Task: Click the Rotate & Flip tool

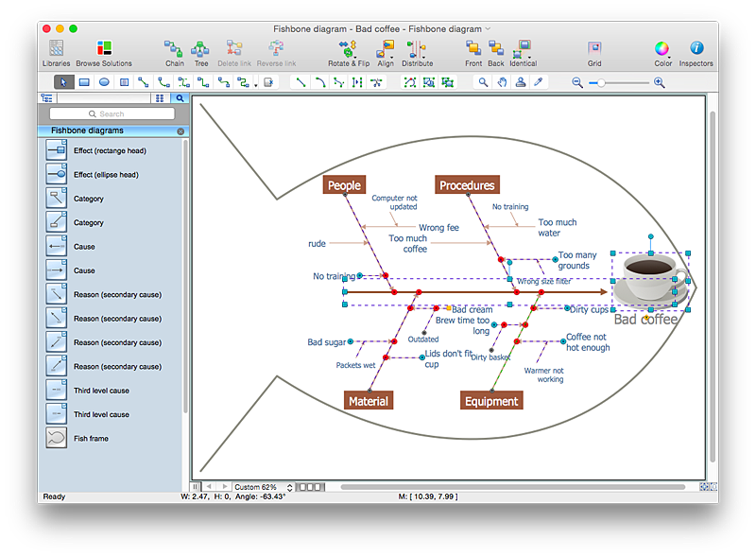Action: [x=349, y=48]
